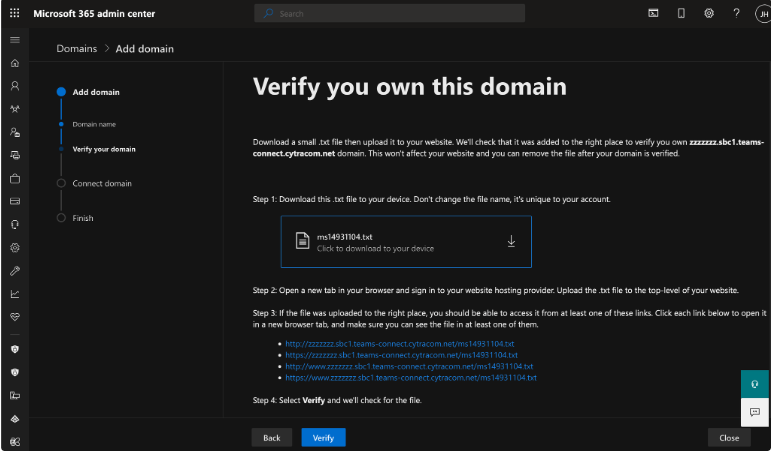
Task: Open Users icon in left sidebar
Action: pyautogui.click(x=14, y=86)
